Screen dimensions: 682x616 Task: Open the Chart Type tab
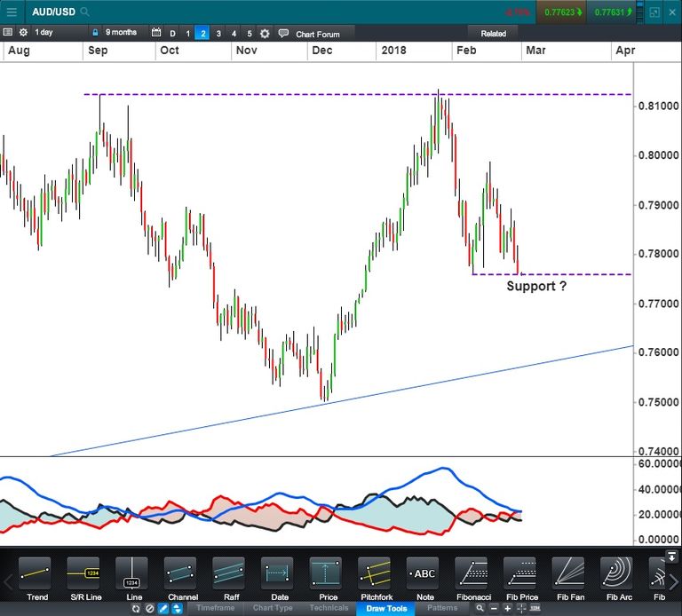coord(273,608)
